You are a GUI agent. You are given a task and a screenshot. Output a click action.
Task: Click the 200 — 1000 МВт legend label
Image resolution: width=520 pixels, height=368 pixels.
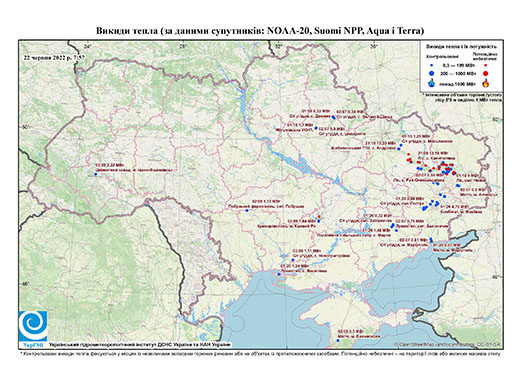click(x=457, y=73)
